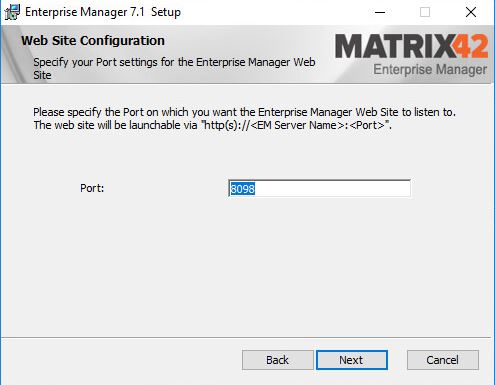Select the 'Port:' label text
495x385 pixels.
(92, 188)
